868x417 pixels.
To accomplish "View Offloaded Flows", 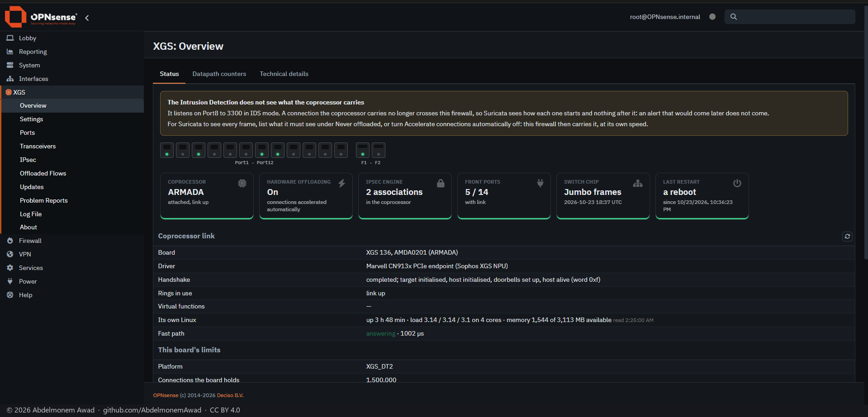I will (x=73, y=173).
